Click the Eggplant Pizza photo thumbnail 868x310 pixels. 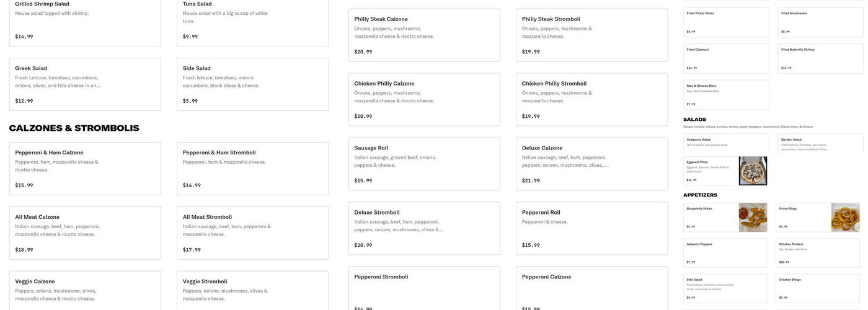(753, 171)
